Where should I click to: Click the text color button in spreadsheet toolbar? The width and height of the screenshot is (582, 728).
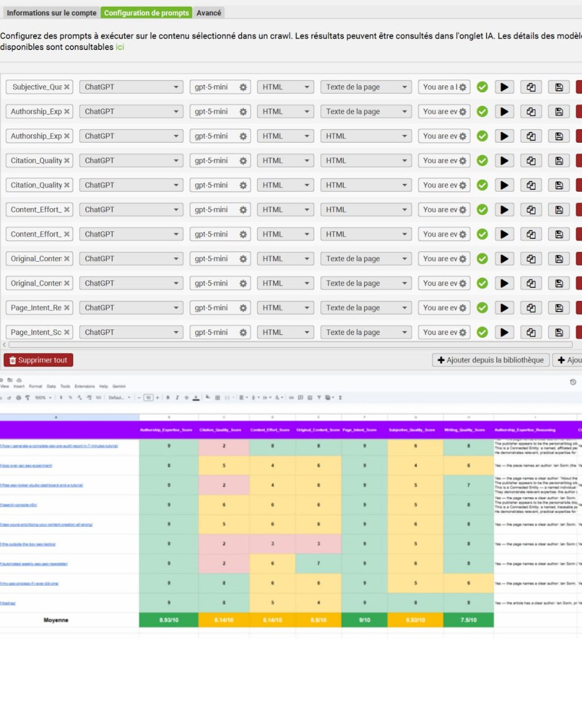click(196, 398)
